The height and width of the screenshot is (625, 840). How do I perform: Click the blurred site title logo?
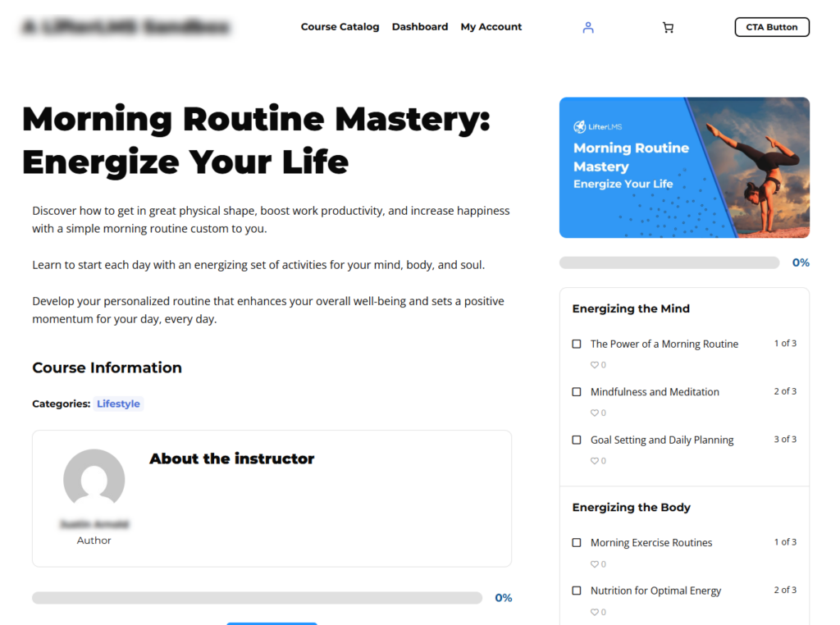(126, 27)
